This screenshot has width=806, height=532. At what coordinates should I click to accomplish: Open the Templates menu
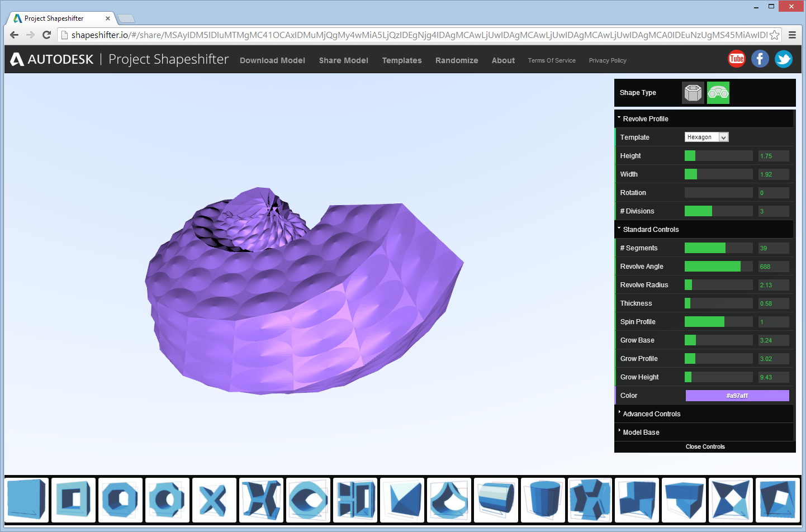pos(402,60)
